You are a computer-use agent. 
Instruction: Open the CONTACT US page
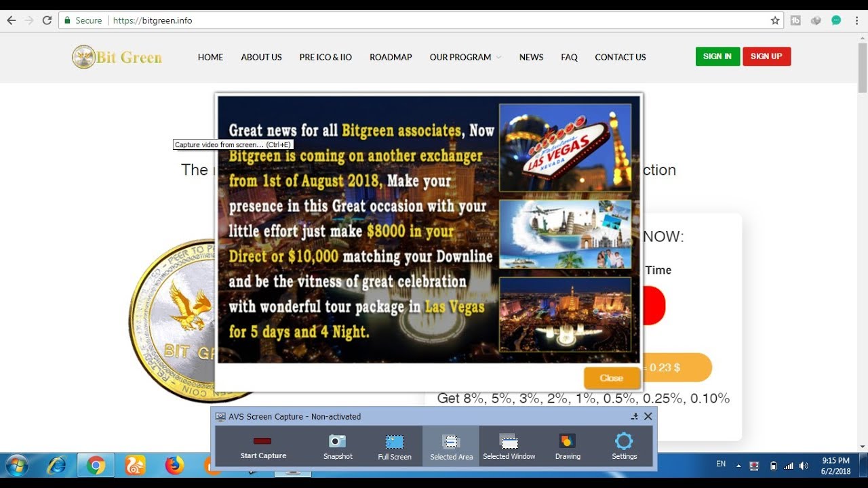tap(620, 57)
